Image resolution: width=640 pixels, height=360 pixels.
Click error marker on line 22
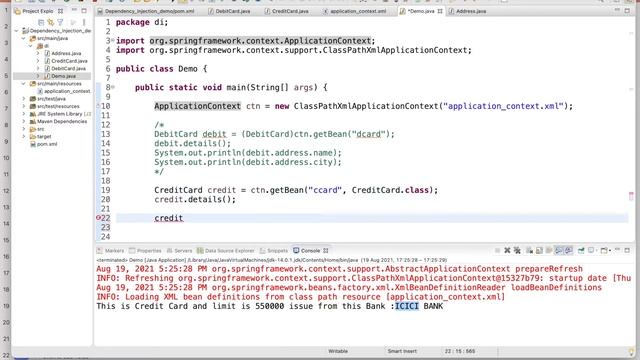(98, 218)
